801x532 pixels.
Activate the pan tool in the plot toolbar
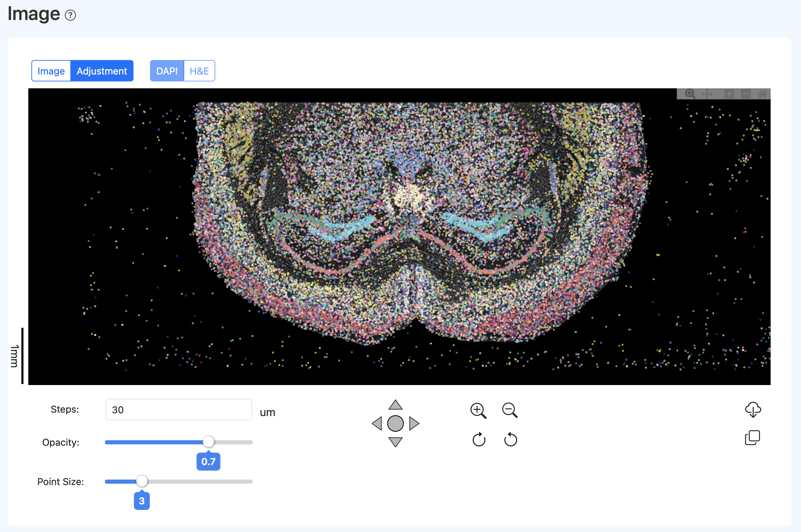(x=707, y=94)
